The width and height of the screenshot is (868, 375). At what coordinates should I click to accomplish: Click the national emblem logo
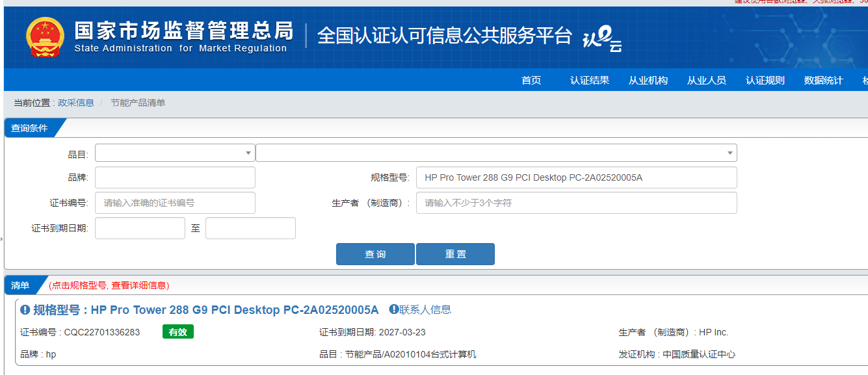pyautogui.click(x=45, y=36)
